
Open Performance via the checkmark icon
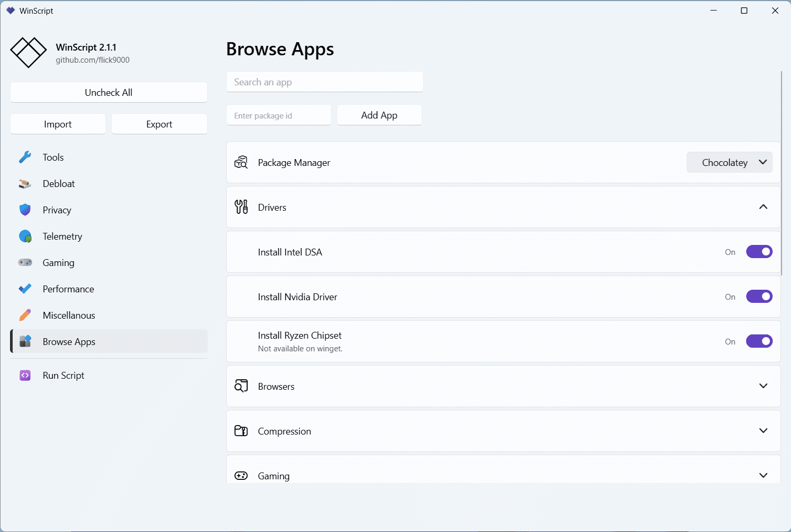[25, 289]
